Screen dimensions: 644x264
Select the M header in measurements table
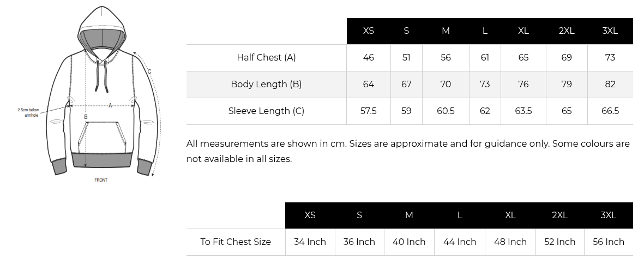(446, 31)
